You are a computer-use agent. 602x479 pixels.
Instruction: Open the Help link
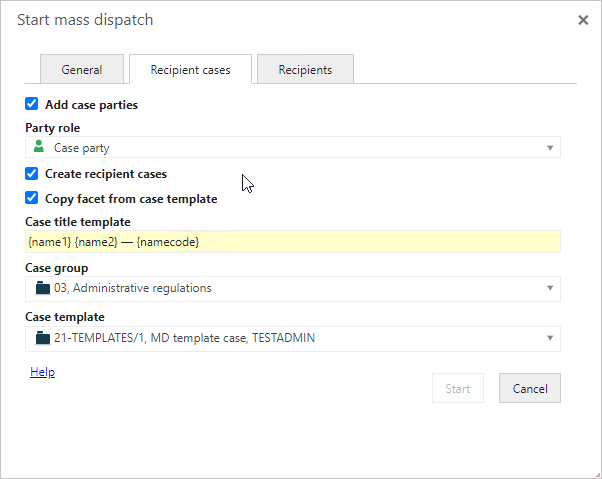(43, 372)
